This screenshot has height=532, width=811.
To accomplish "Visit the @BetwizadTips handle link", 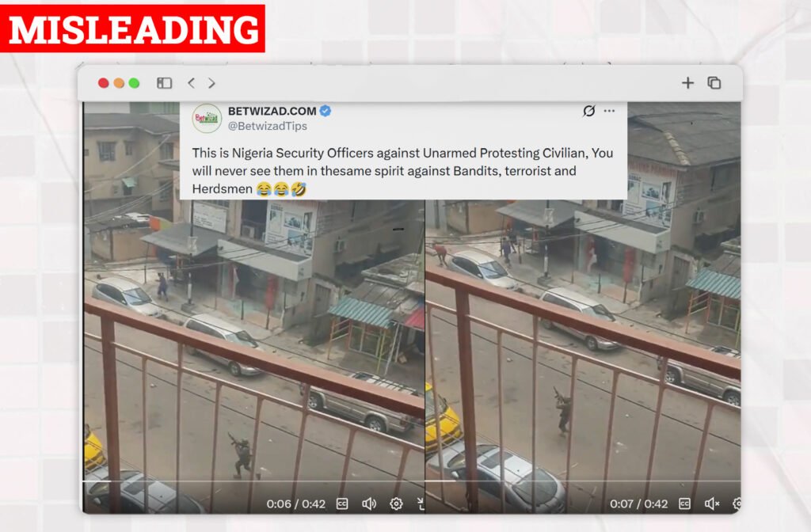I will [x=268, y=126].
